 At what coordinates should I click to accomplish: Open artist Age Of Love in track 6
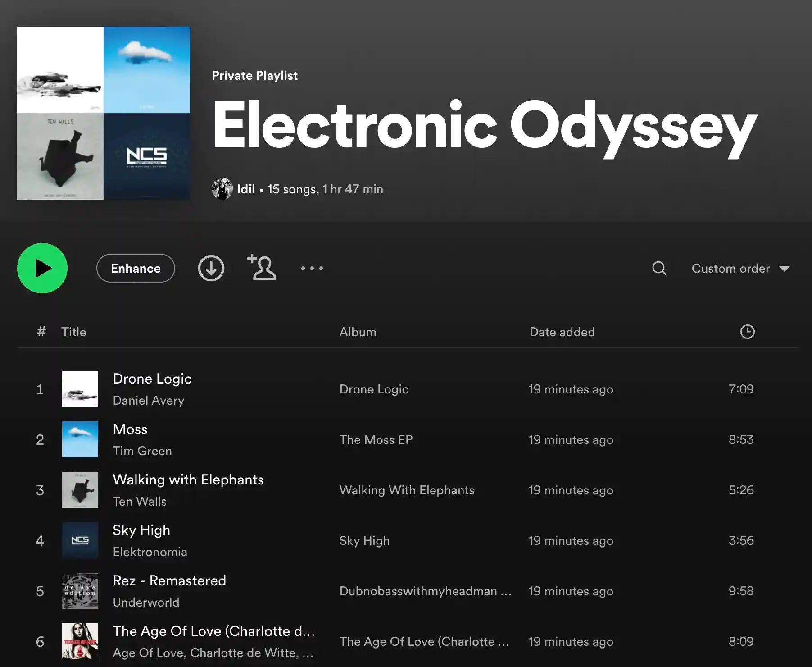point(149,653)
